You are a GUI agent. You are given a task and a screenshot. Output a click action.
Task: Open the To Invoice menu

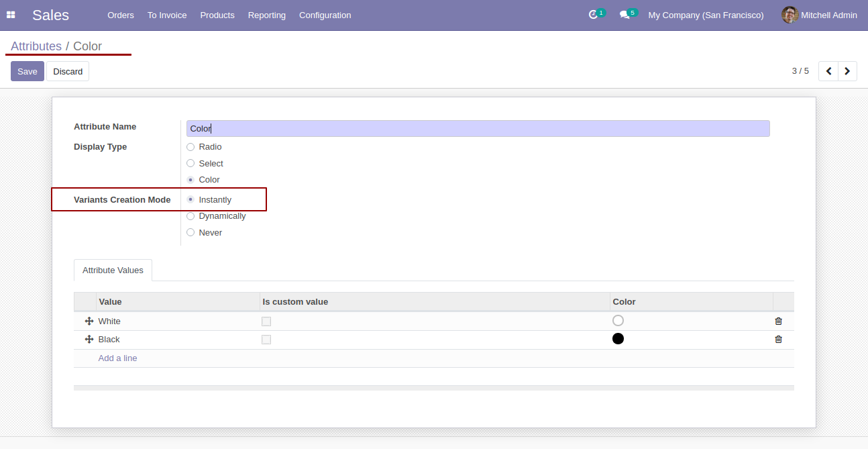[x=167, y=15]
